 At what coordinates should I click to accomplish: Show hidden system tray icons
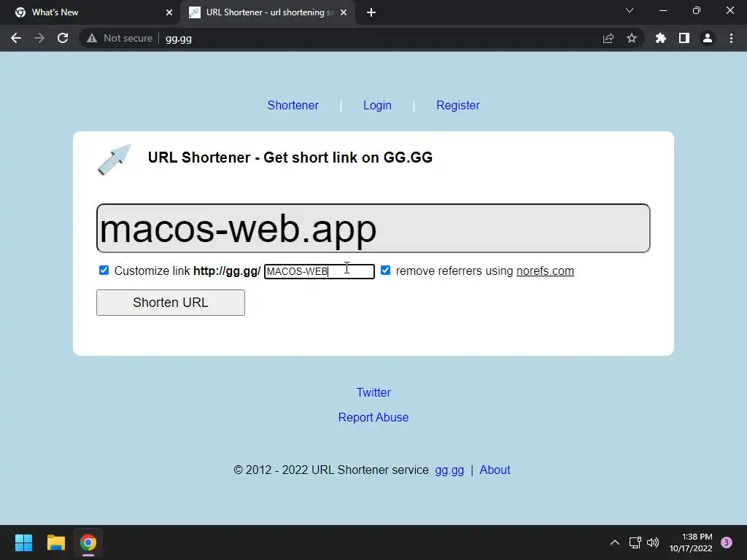coord(615,542)
